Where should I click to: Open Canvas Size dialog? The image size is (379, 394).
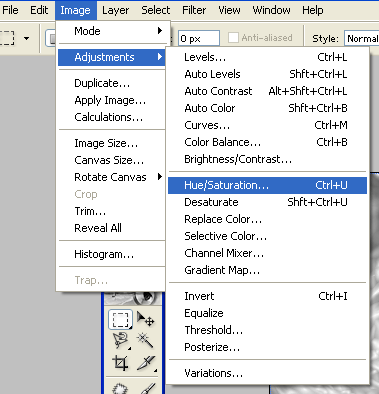click(x=112, y=160)
